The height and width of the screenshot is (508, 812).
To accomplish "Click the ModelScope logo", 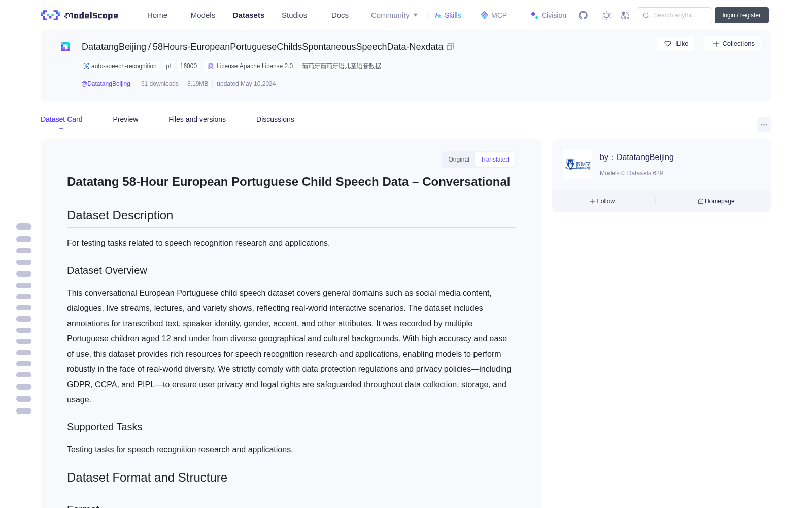I will 79,15.
